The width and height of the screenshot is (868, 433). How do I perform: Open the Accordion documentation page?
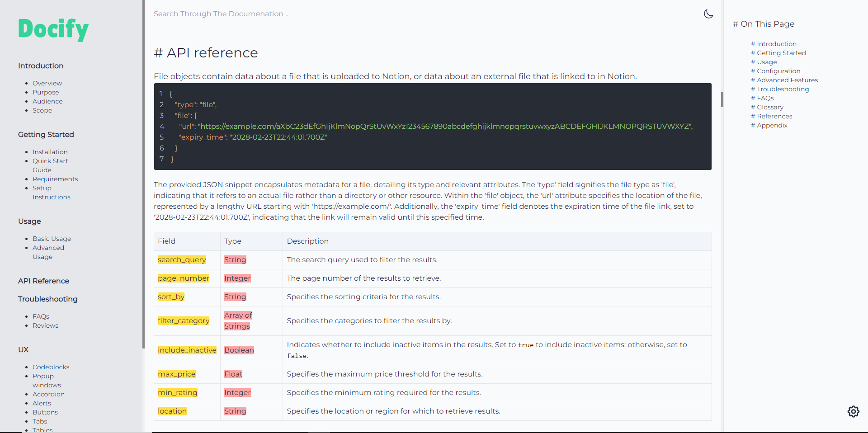click(48, 394)
